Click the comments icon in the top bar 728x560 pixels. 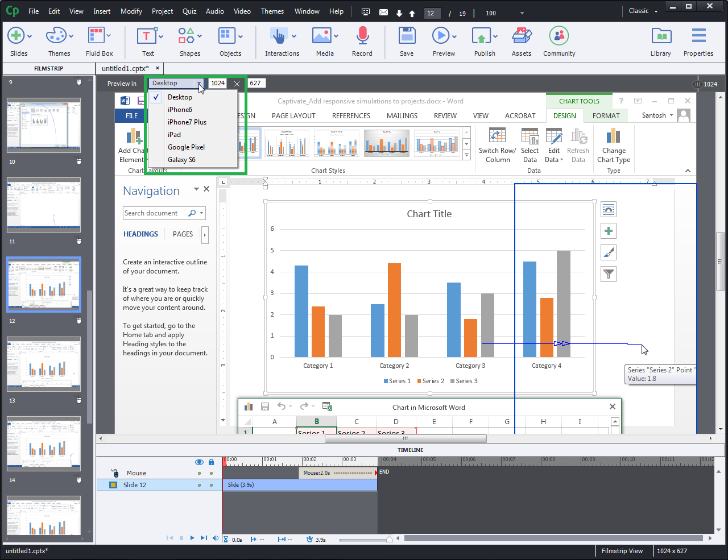pyautogui.click(x=366, y=12)
